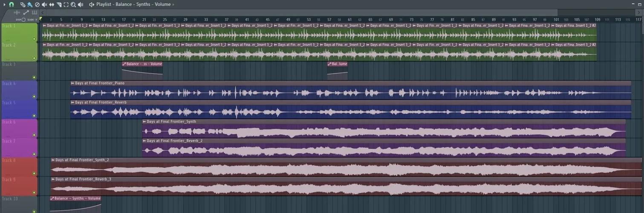
Task: Select the Zoom magnifier tool
Action: 73,4
